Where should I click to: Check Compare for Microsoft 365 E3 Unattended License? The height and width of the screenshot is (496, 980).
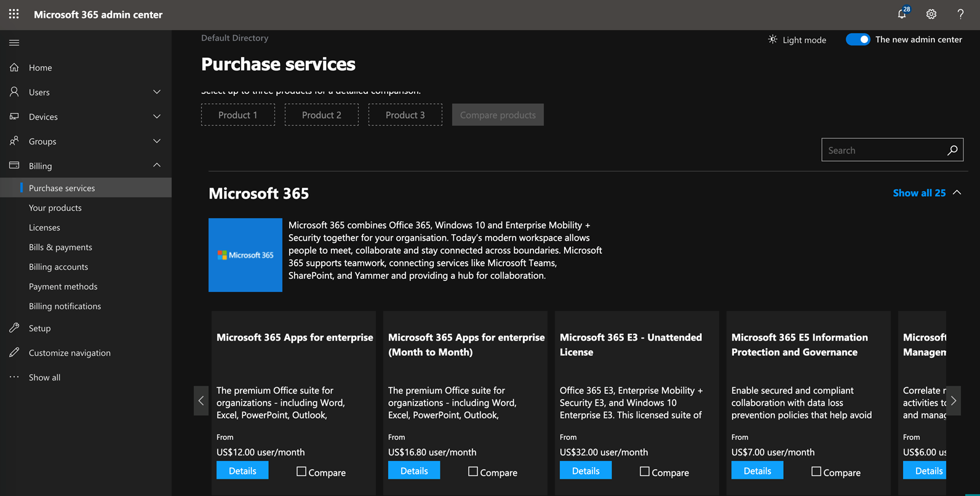point(645,471)
